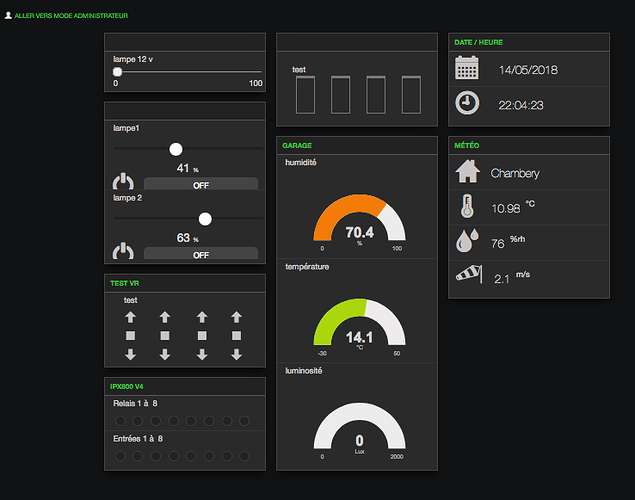The image size is (635, 500).
Task: Click the water drops humidity icon
Action: (467, 241)
